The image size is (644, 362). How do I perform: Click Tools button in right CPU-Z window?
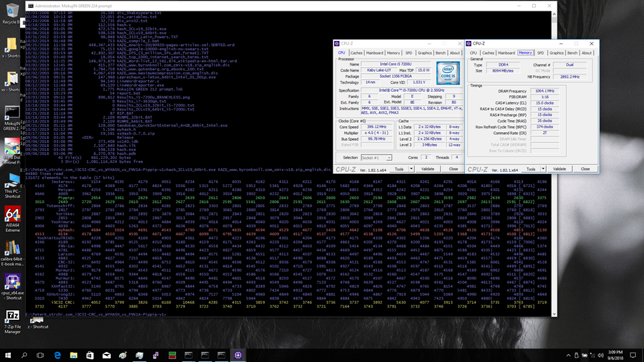(531, 169)
